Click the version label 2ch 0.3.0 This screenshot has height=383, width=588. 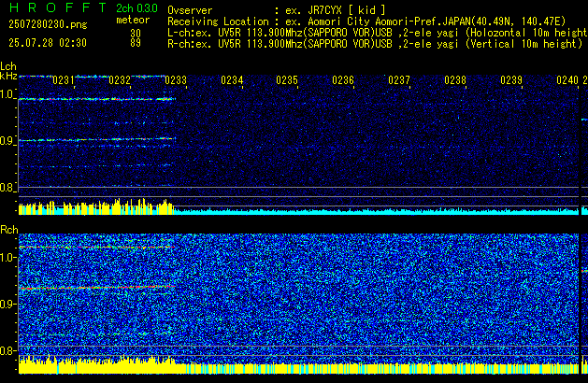click(136, 8)
